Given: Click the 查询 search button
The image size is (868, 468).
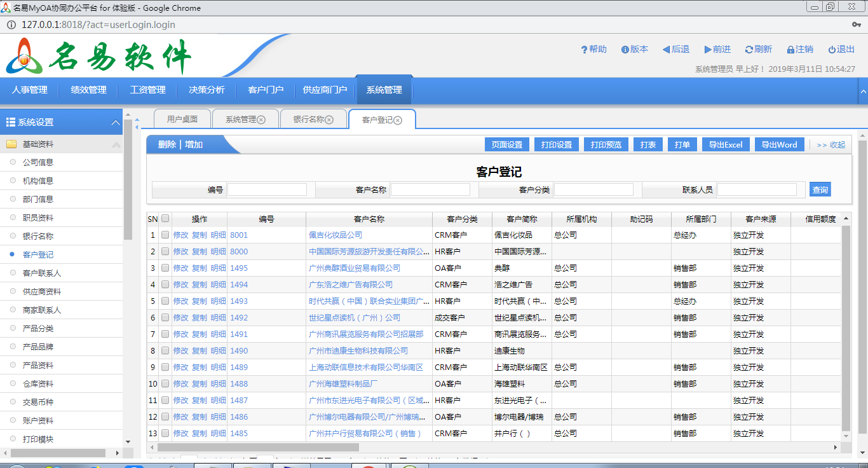Looking at the screenshot, I should [x=820, y=189].
